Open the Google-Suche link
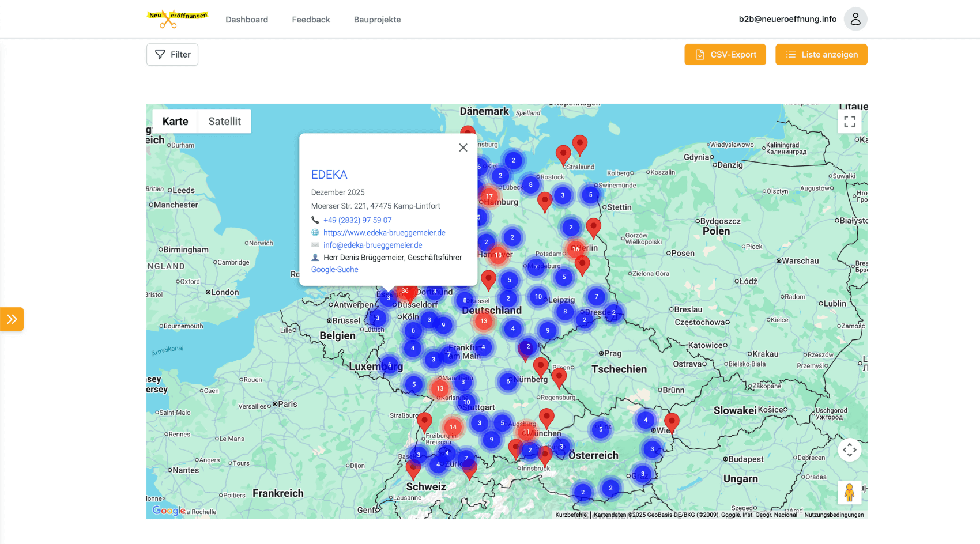This screenshot has height=544, width=980. pos(335,269)
